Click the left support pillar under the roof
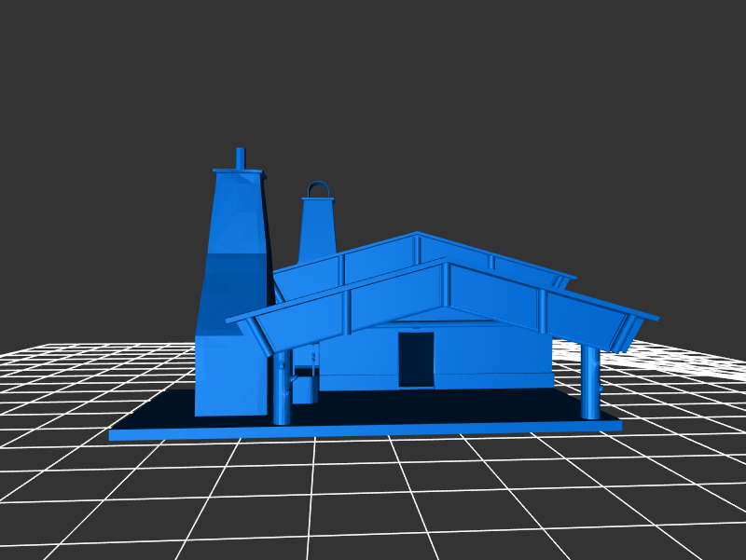This screenshot has height=560, width=746. (x=282, y=388)
